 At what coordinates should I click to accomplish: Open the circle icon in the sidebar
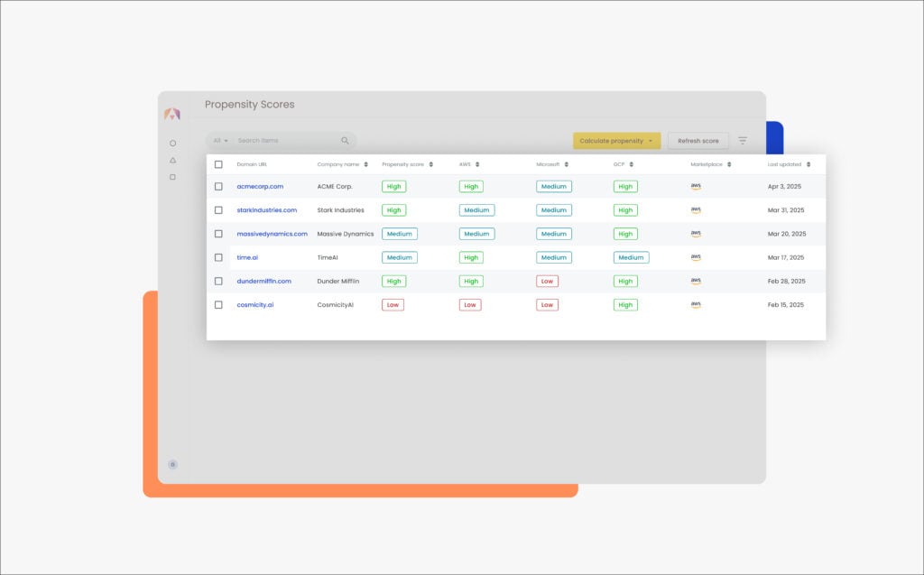(172, 144)
